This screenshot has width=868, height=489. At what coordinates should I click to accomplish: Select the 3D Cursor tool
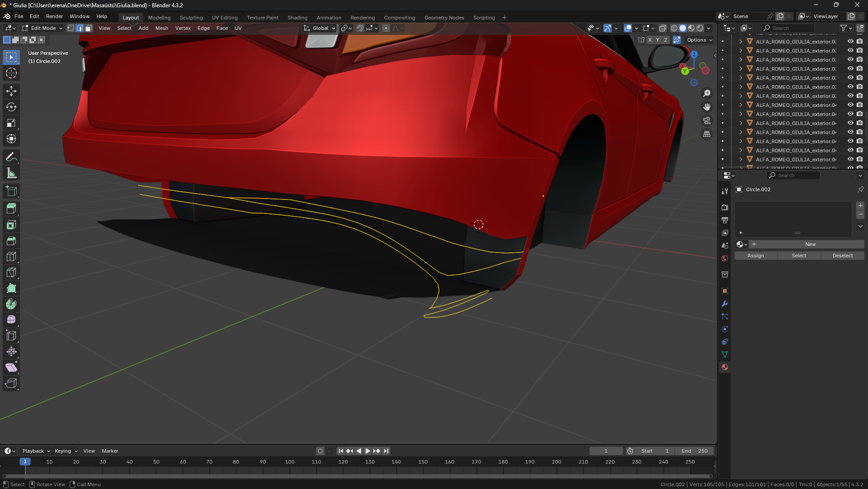(11, 73)
